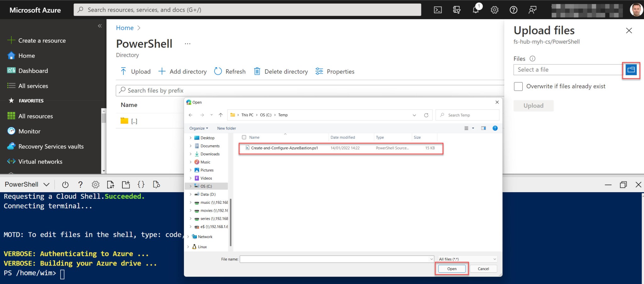Screen dimensions: 644x284
Task: Click Delete directory in the toolbar
Action: [281, 71]
